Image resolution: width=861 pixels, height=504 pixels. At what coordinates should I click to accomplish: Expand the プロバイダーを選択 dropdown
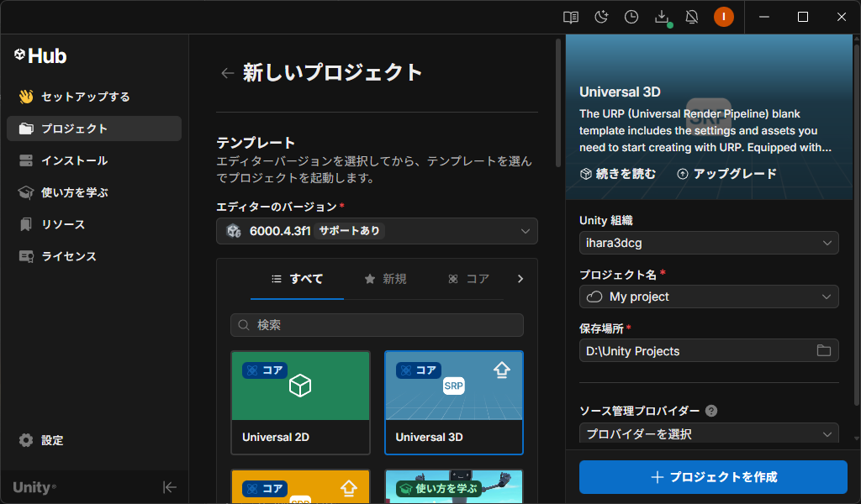[708, 433]
